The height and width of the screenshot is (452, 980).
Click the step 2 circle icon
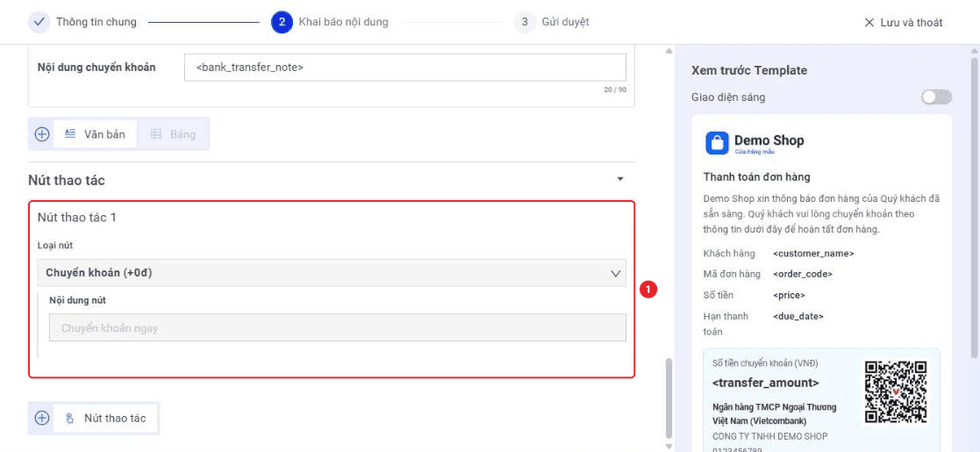(282, 22)
